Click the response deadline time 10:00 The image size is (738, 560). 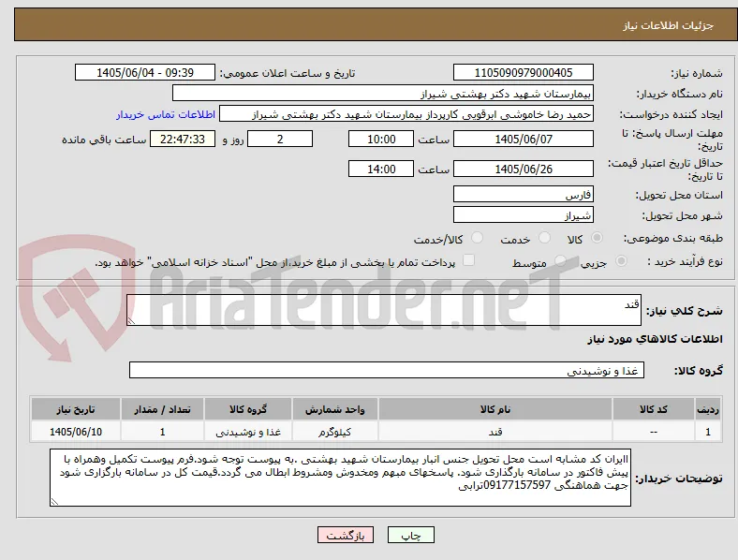click(x=381, y=139)
